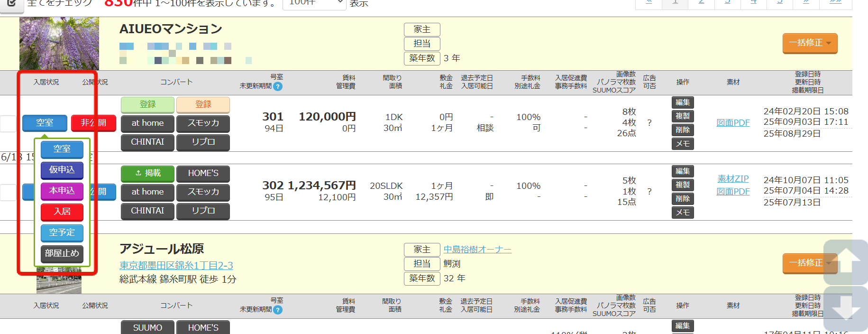Open the メモ button for room 302

(683, 213)
